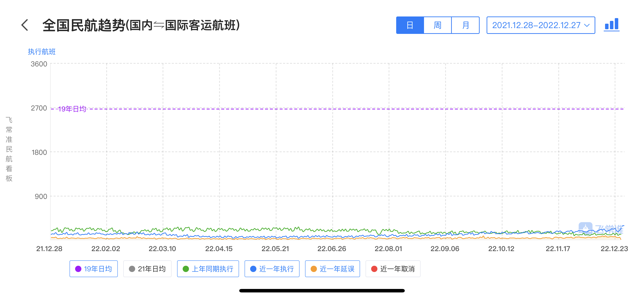Tap the domestic-international swap arrows icon
This screenshot has width=644, height=298.
159,25
